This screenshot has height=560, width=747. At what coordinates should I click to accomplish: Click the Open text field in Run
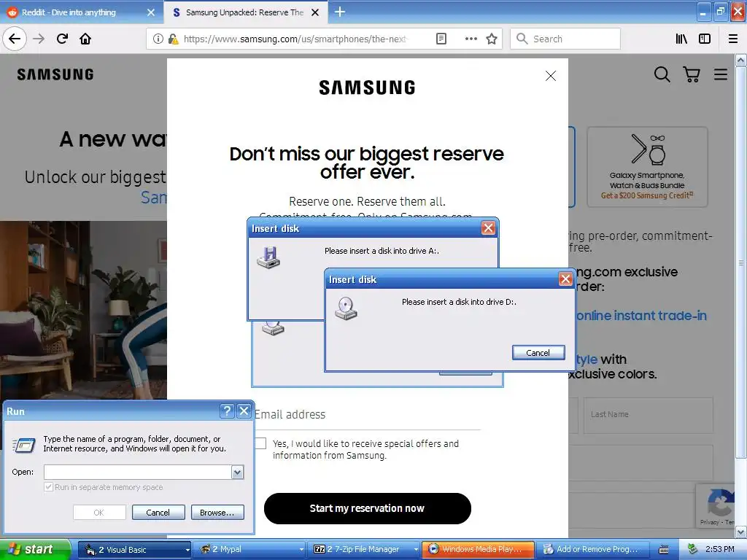pyautogui.click(x=138, y=472)
